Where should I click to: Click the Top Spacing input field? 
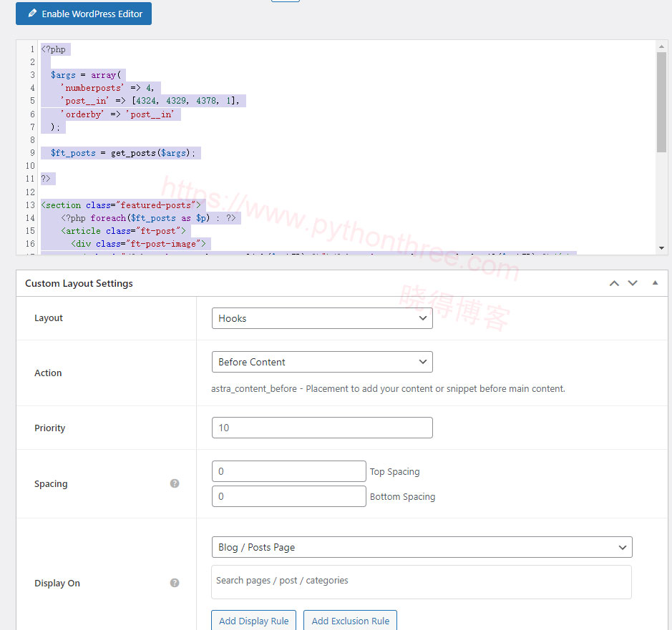tap(289, 472)
